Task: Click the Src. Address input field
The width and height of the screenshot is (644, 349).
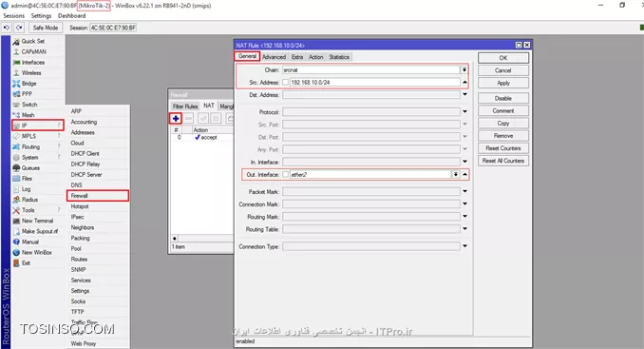Action: (x=374, y=82)
